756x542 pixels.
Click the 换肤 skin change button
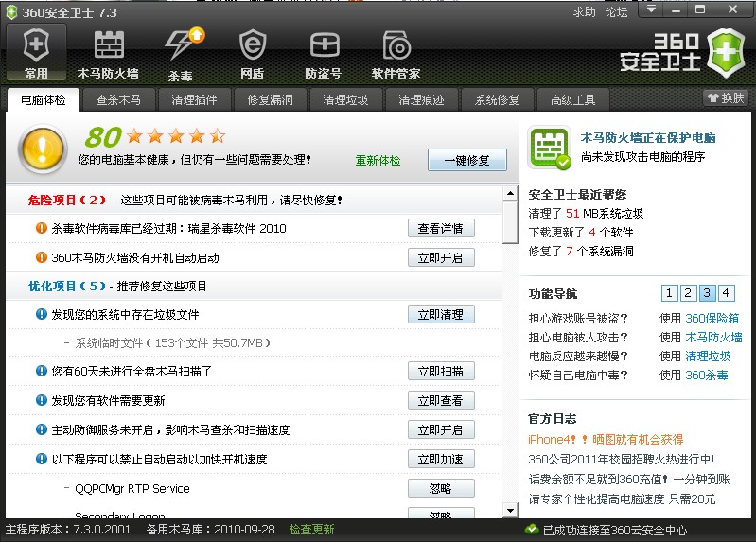pyautogui.click(x=726, y=97)
